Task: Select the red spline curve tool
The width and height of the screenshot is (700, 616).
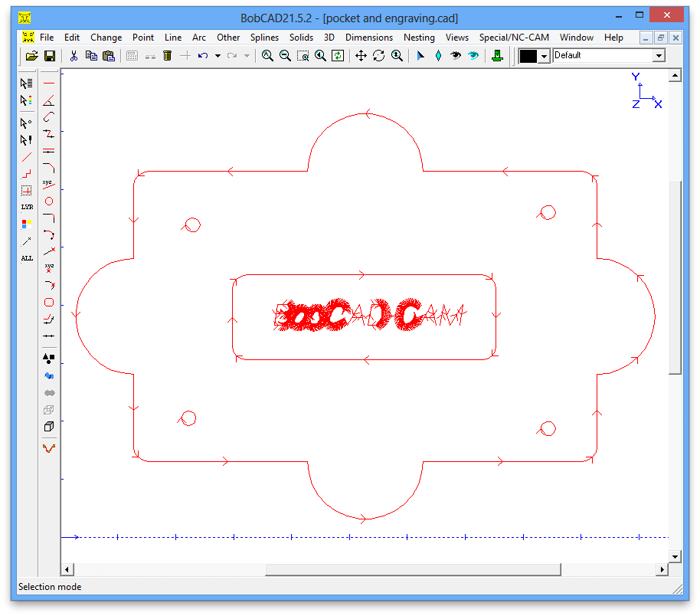Action: click(x=49, y=448)
